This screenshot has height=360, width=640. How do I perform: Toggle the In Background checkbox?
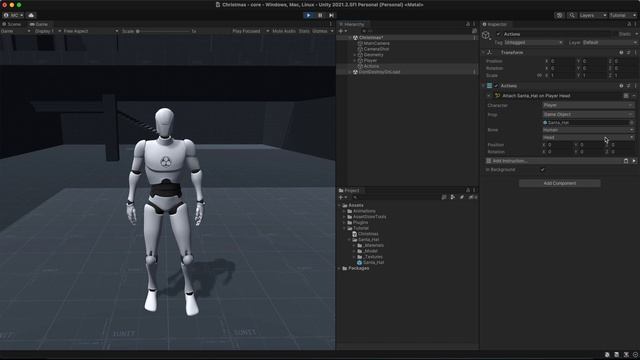pos(542,169)
